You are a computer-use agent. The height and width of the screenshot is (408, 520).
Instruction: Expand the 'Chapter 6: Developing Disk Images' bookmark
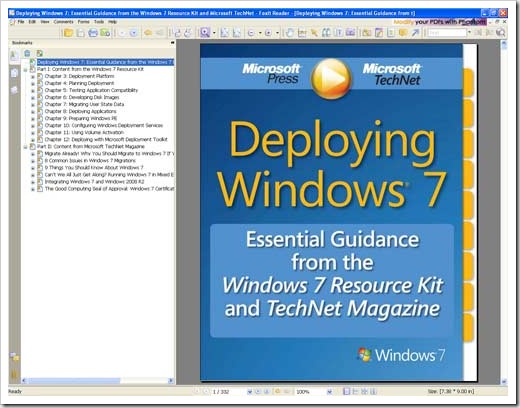33,98
